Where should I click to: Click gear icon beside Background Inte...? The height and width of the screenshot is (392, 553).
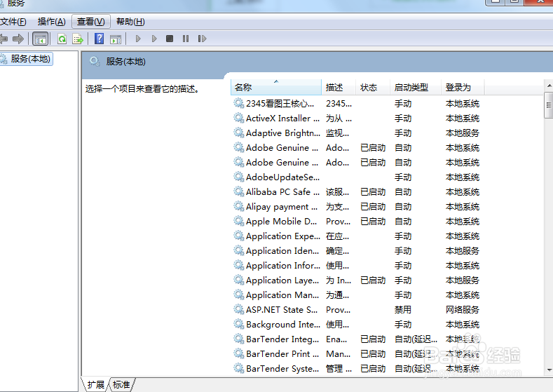pyautogui.click(x=239, y=324)
